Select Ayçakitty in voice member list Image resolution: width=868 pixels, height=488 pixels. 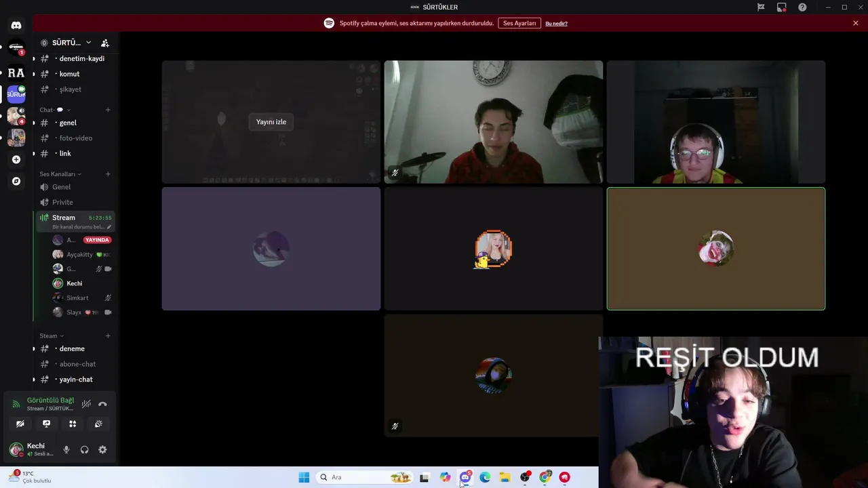tap(82, 254)
